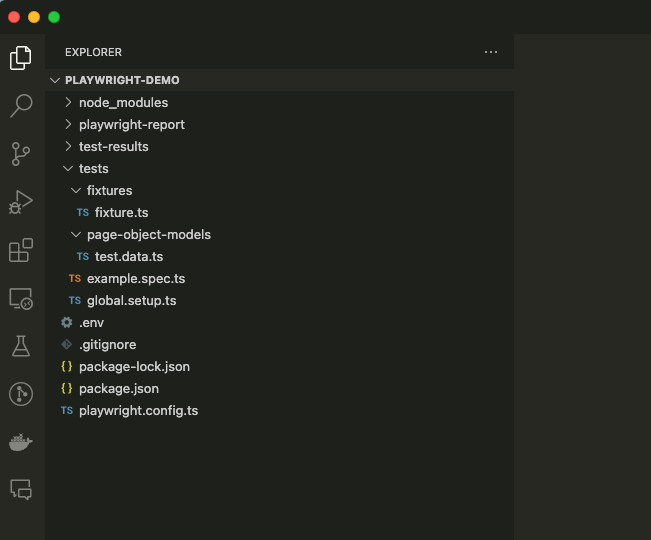Click the TS icon beside test.data.ts

coord(83,257)
